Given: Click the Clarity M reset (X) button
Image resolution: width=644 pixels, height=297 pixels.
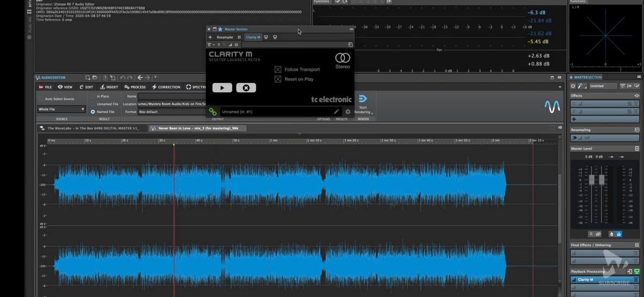Looking at the screenshot, I should pyautogui.click(x=246, y=88).
